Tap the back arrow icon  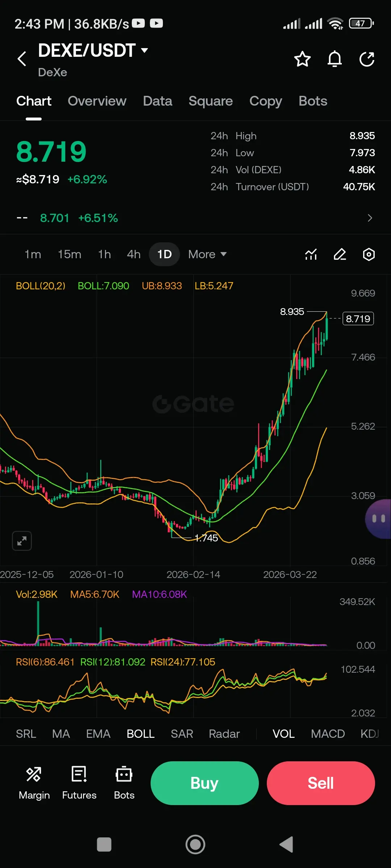[22, 59]
